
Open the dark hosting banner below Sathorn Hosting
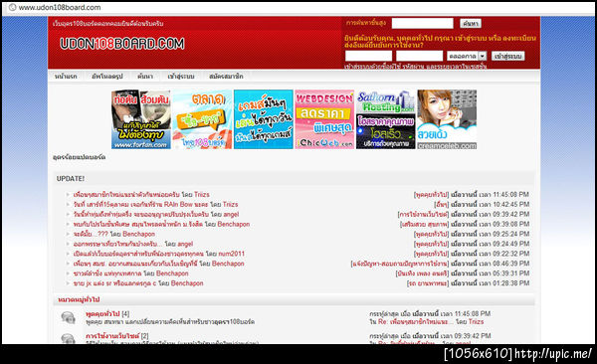(386, 131)
